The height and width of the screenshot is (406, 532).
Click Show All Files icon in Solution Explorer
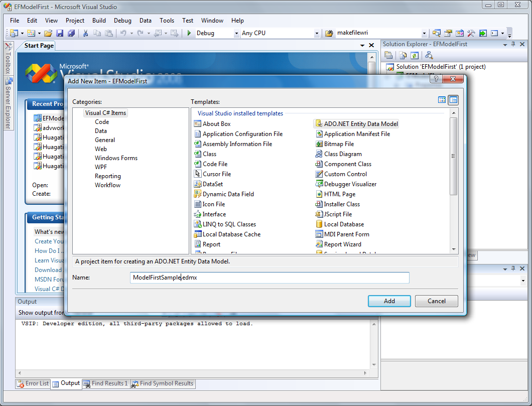(x=403, y=55)
